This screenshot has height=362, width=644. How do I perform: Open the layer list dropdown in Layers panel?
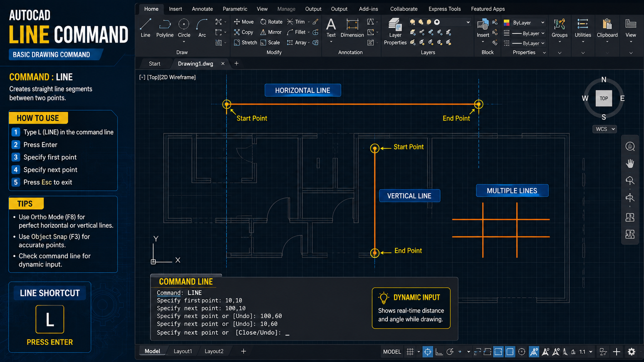coord(440,22)
